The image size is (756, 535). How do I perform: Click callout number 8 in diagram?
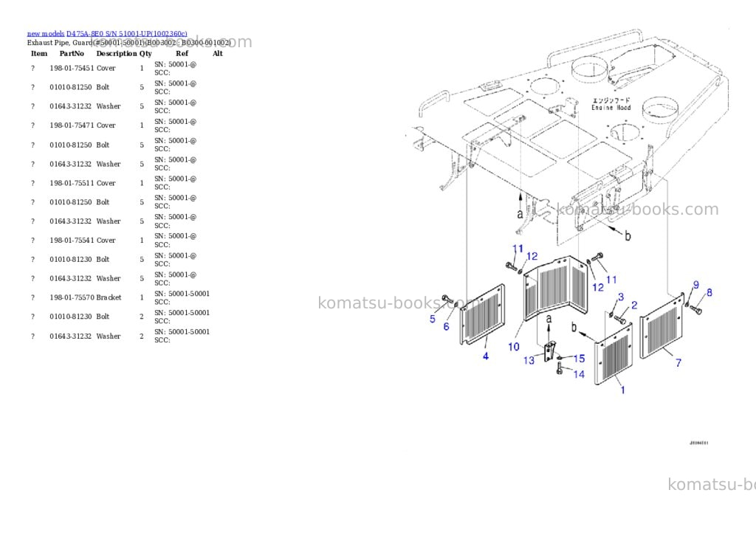pos(709,292)
